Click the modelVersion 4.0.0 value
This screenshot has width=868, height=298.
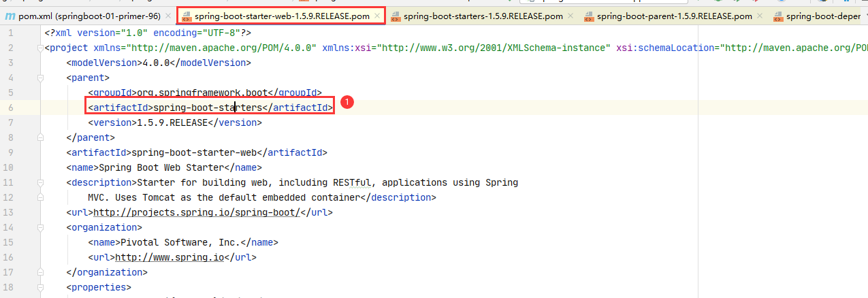156,63
